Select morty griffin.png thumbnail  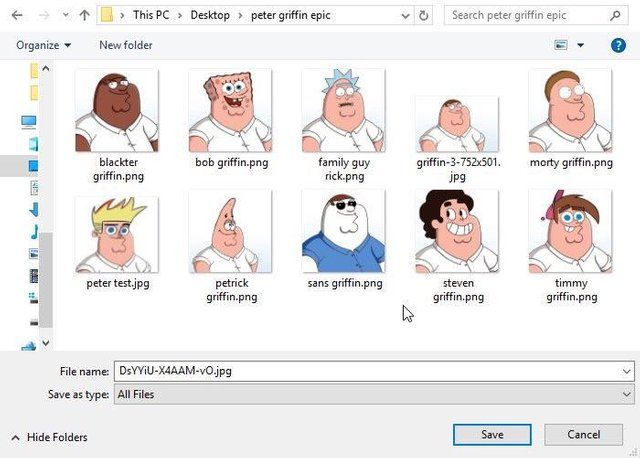[571, 111]
